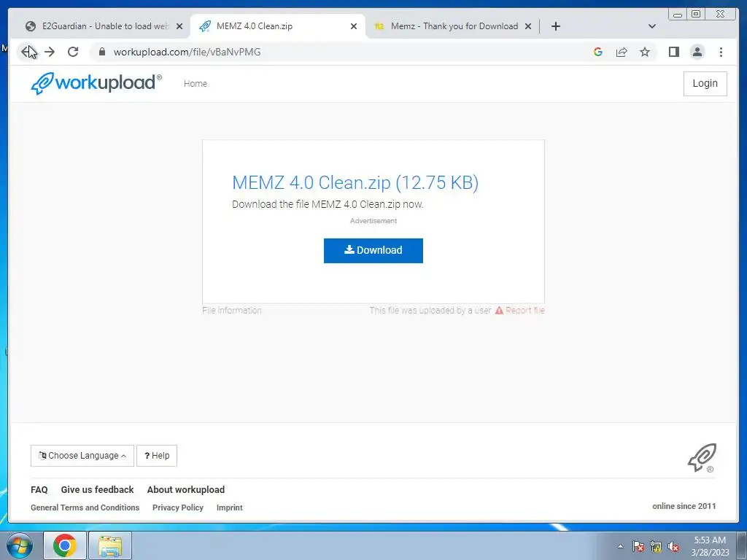
Task: Expand the tab search chevron
Action: coord(652,26)
